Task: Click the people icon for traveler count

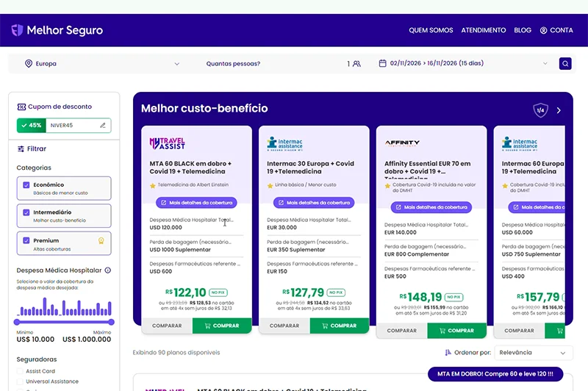Action: point(356,64)
